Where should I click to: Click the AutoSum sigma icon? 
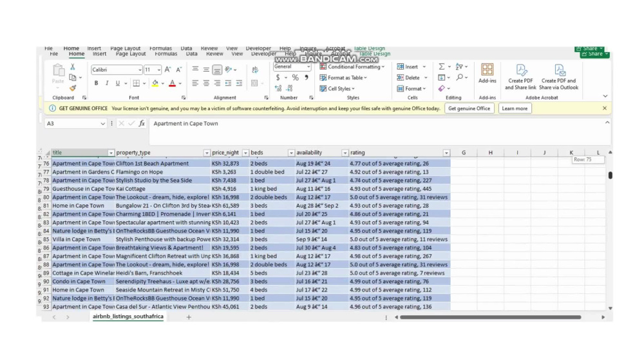pos(442,66)
